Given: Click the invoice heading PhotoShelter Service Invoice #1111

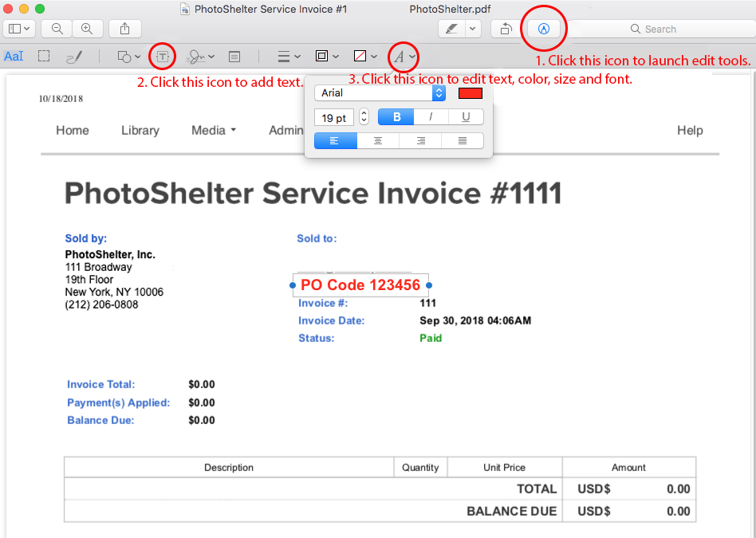Looking at the screenshot, I should pyautogui.click(x=313, y=194).
